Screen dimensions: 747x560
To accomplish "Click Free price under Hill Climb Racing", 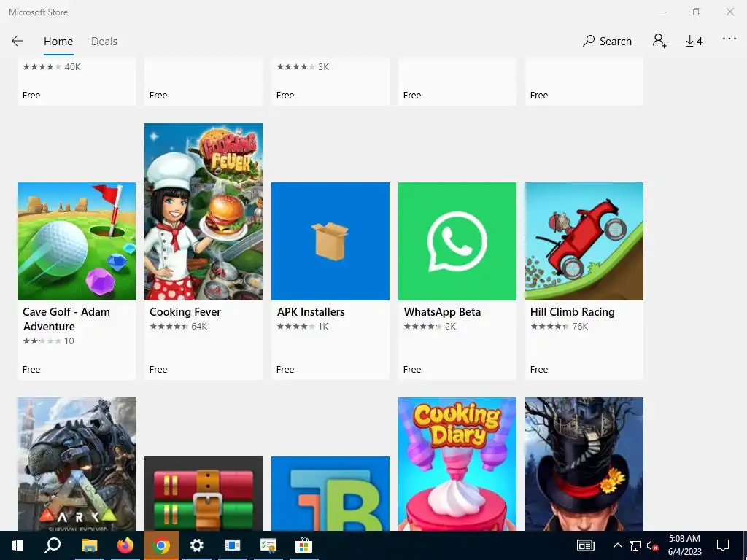I will [539, 370].
